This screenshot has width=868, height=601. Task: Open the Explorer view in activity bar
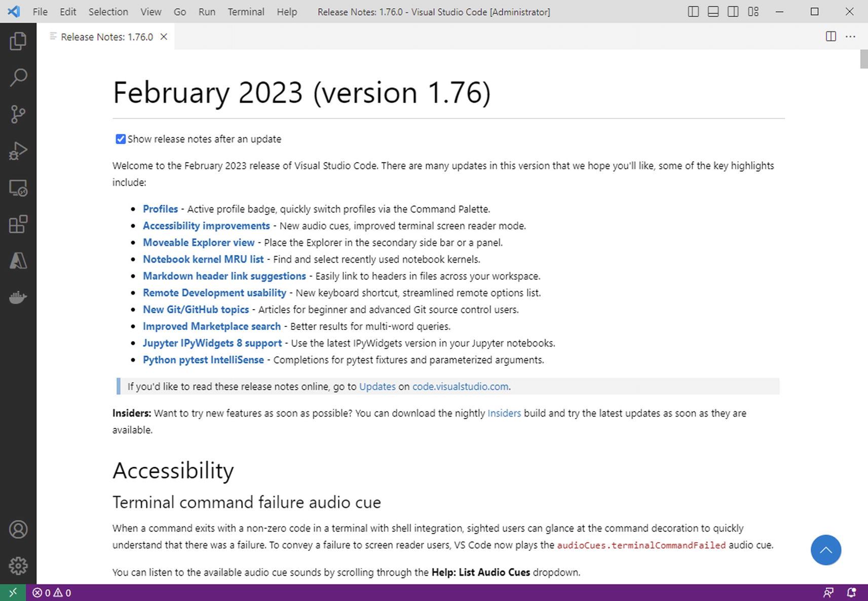click(18, 41)
